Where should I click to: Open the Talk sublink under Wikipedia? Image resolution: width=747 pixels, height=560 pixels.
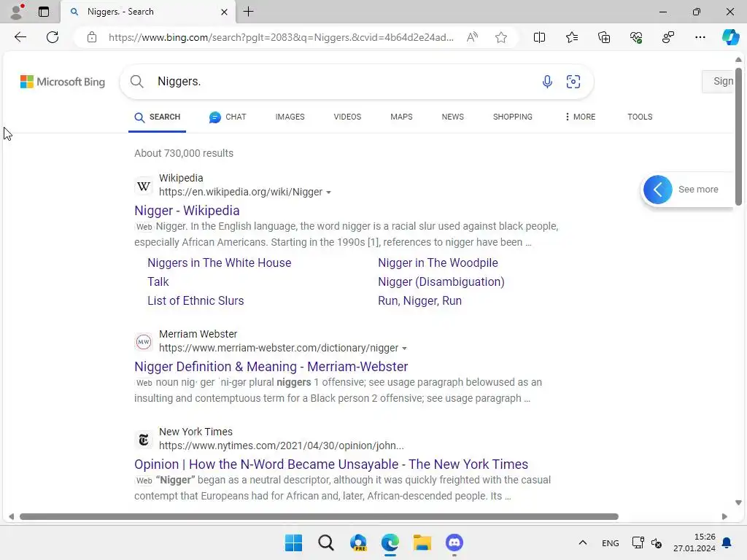[x=158, y=282]
